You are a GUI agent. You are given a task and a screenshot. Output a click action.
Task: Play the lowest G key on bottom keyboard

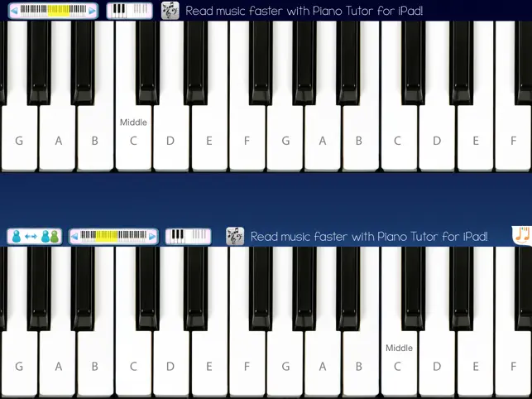19,366
